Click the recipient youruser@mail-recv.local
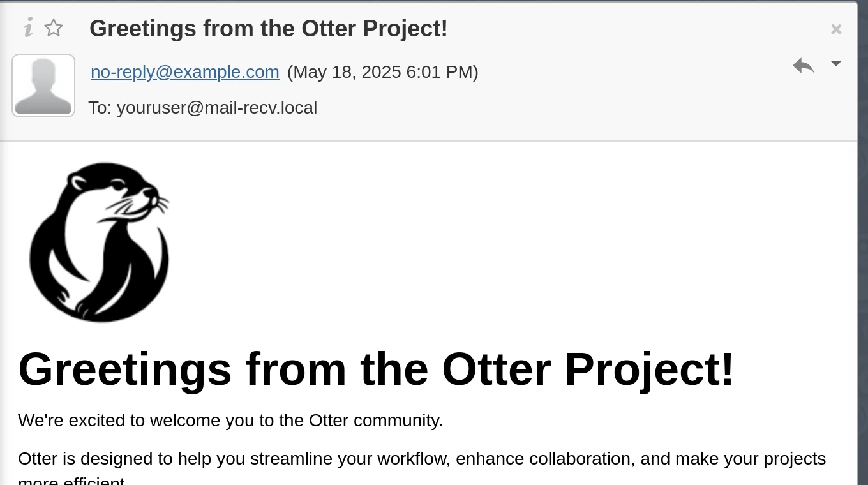This screenshot has height=485, width=868. [x=217, y=108]
